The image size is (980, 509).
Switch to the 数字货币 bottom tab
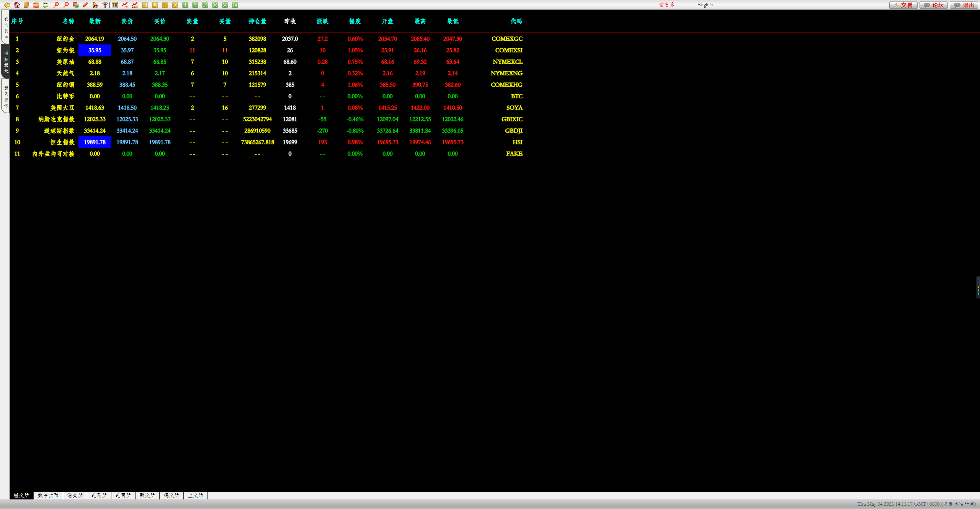(48, 495)
